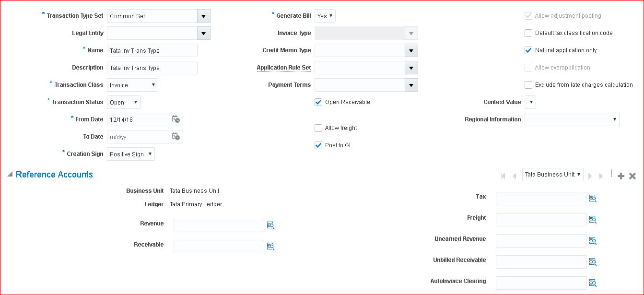Collapse the Reference Accounts section
Image resolution: width=644 pixels, height=295 pixels.
coord(10,175)
